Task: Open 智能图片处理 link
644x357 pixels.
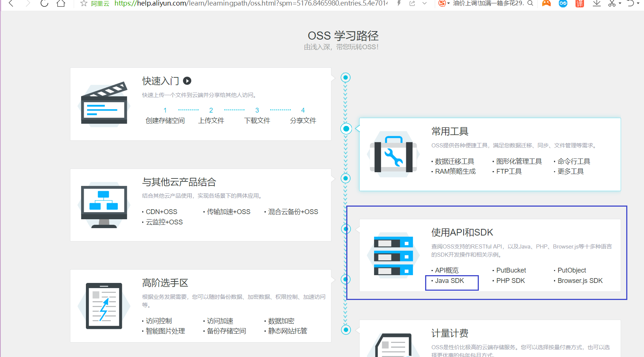Action: [x=165, y=331]
